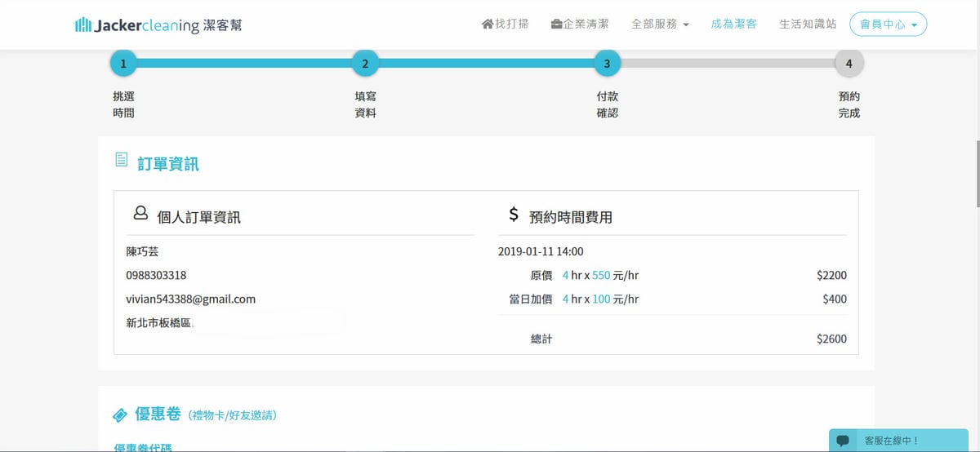980x452 pixels.
Task: Click step 4 circle 預約完成
Action: [x=849, y=63]
